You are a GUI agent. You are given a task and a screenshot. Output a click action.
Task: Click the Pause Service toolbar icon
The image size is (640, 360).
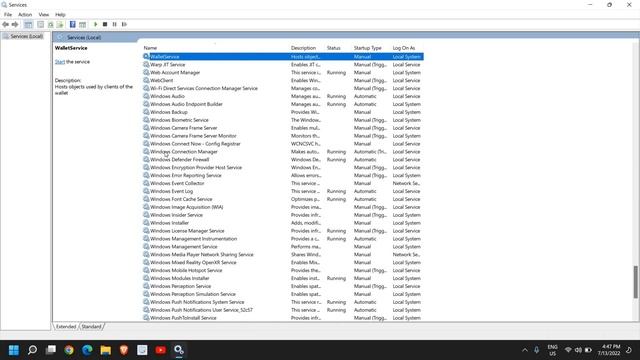pos(115,24)
